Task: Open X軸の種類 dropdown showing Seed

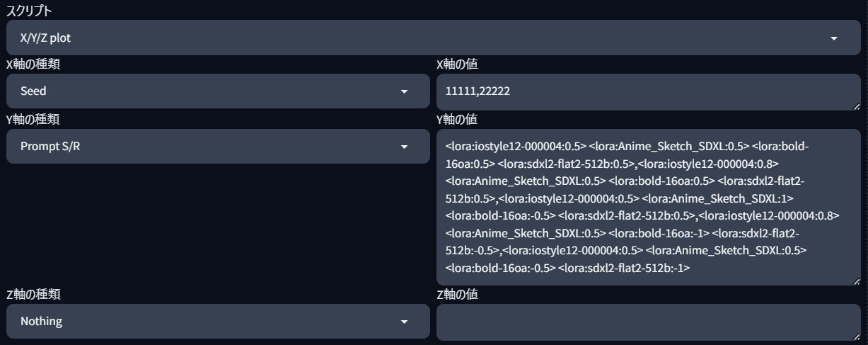Action: pos(218,91)
